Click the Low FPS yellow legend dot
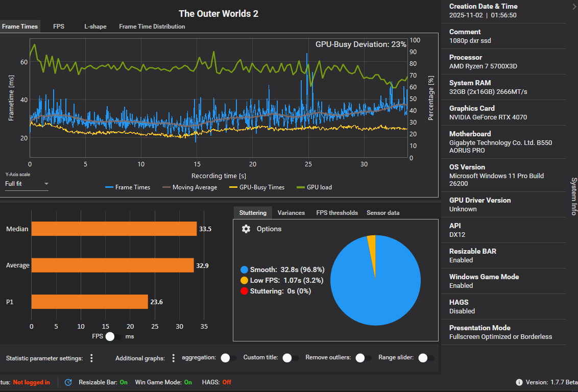578x392 pixels. 244,280
